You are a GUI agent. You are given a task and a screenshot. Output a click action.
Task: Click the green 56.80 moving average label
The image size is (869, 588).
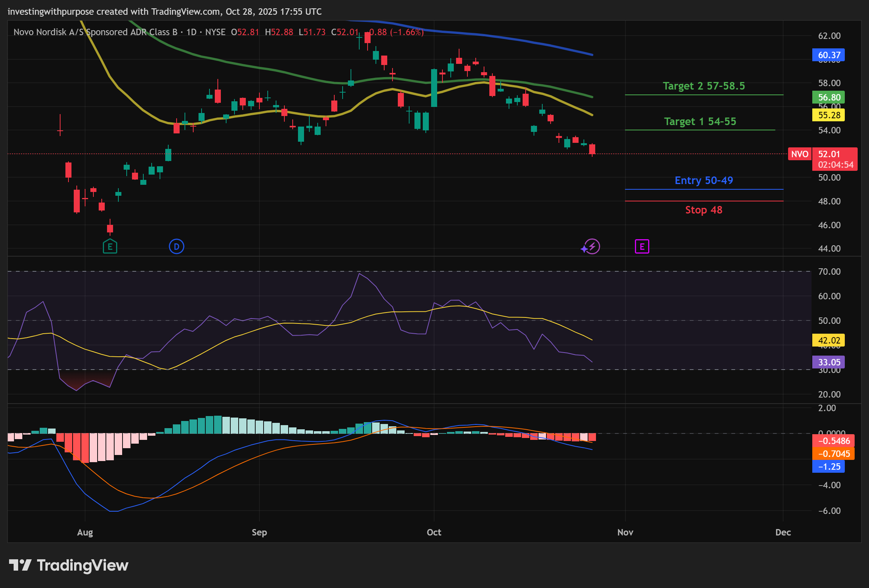click(828, 97)
